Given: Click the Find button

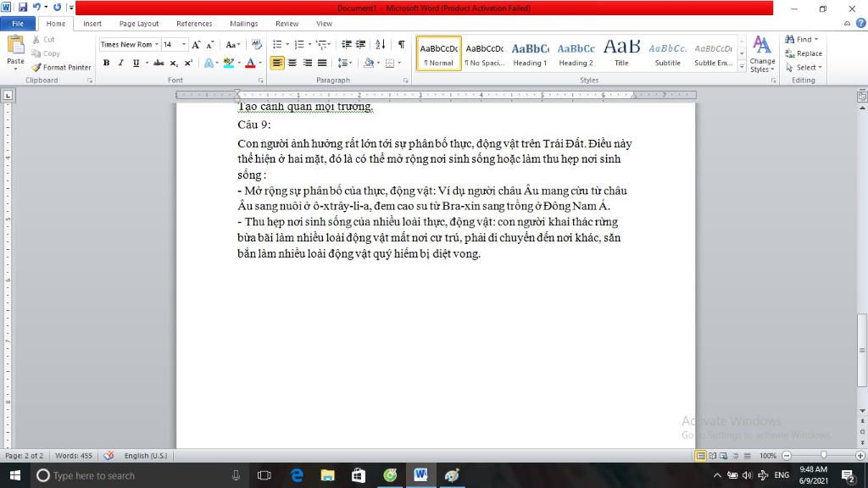Looking at the screenshot, I should [801, 39].
